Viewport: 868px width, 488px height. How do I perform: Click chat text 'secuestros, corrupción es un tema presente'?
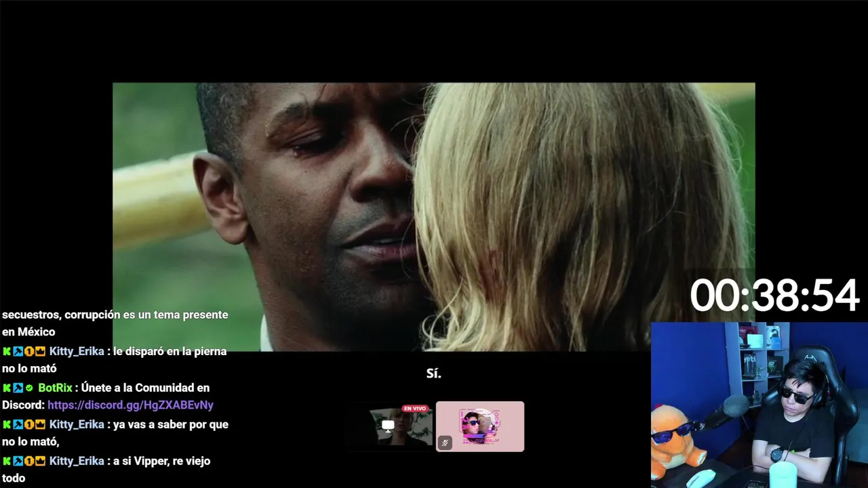pos(115,314)
